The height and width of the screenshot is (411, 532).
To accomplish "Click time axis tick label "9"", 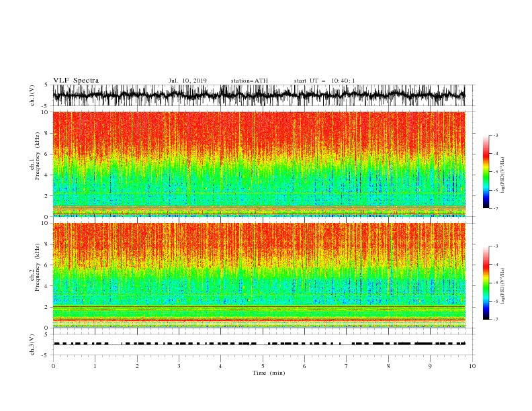I will tap(430, 366).
